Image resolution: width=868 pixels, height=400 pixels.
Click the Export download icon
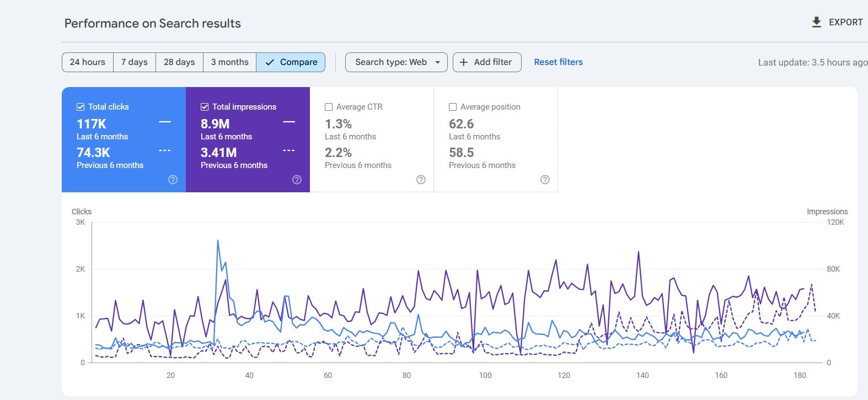click(x=817, y=22)
